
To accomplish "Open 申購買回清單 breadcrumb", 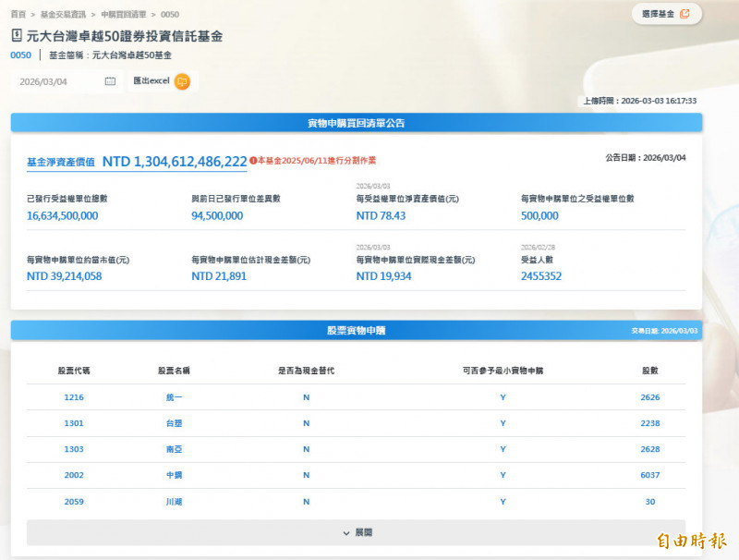I will 124,15.
